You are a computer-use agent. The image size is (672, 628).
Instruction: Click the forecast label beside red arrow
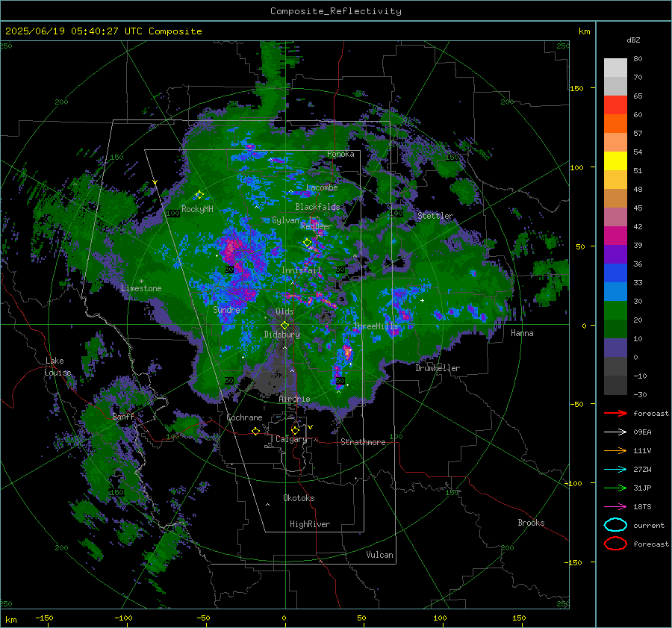pos(651,413)
